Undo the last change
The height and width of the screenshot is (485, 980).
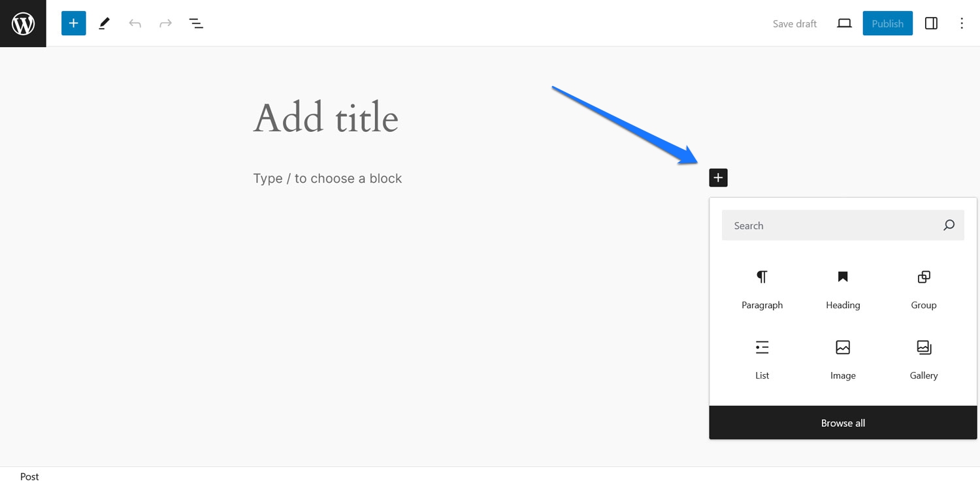pyautogui.click(x=135, y=23)
